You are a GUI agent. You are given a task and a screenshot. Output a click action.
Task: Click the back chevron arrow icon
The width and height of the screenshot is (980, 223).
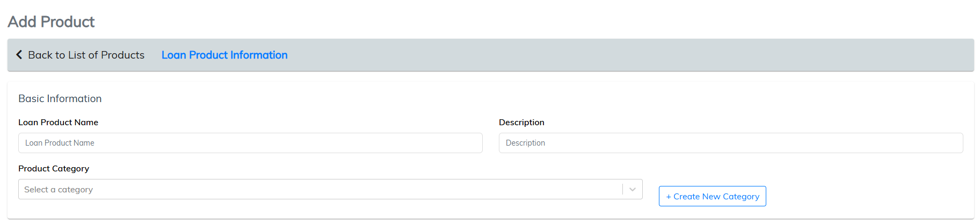coord(19,55)
